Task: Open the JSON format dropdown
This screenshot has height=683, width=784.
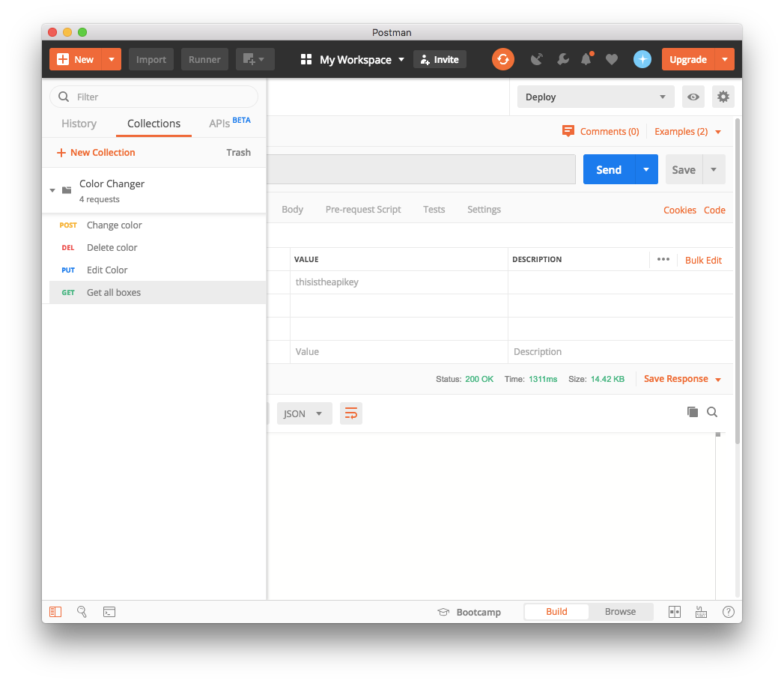Action: 305,413
